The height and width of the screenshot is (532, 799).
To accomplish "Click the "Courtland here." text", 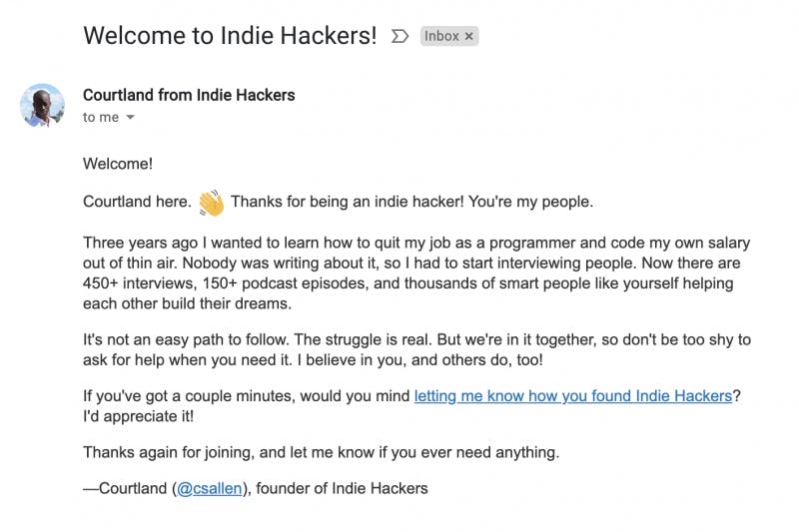I will point(137,203).
